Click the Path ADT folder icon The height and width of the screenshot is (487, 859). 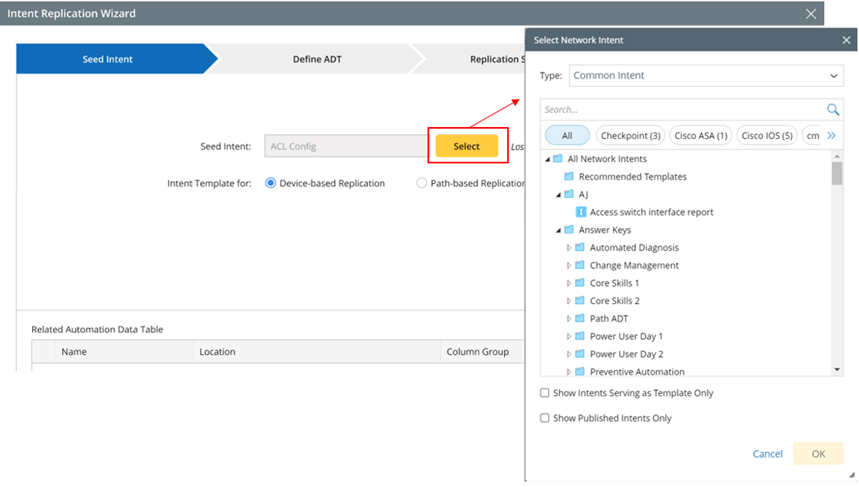click(x=580, y=318)
